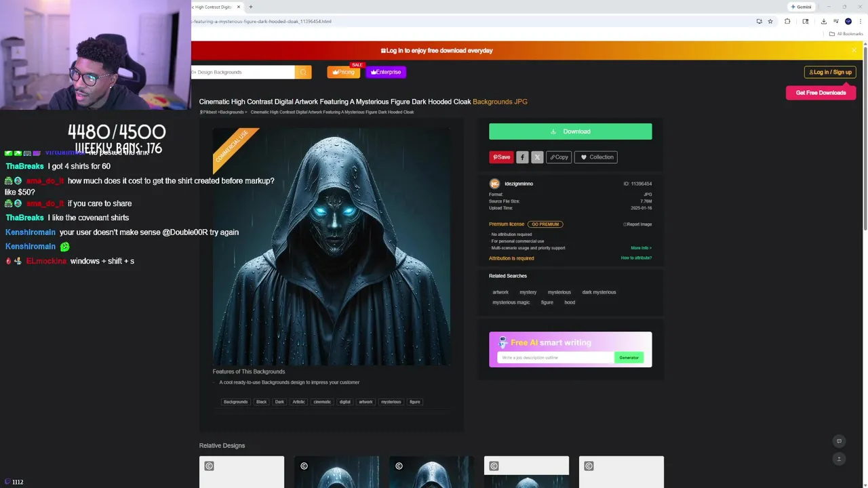Screen dimensions: 868x488
Task: Save the image to Pinterest
Action: point(501,157)
